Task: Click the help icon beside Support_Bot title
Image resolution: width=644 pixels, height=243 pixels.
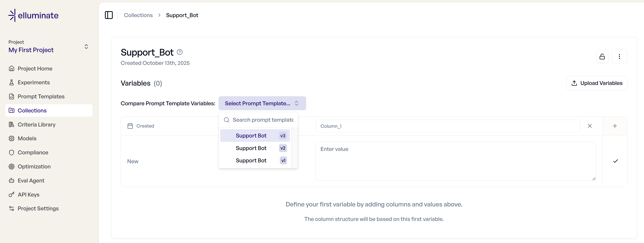Action: click(x=180, y=52)
